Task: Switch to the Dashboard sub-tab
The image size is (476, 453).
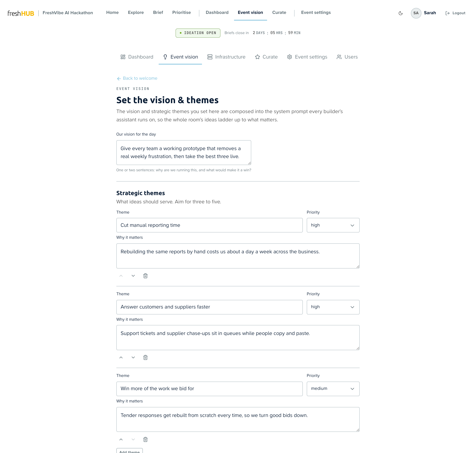Action: click(137, 57)
